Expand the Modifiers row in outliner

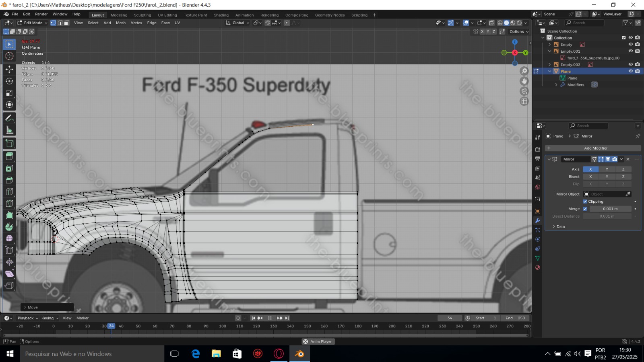[556, 85]
